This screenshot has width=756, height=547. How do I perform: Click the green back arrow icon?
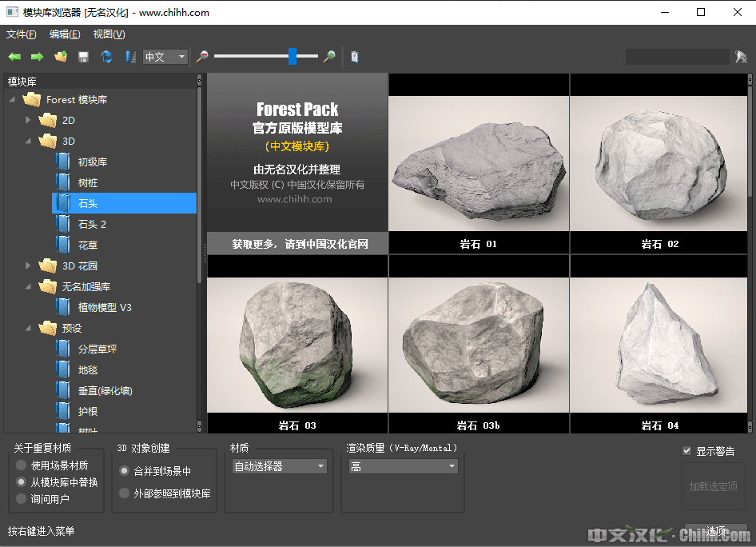click(14, 57)
